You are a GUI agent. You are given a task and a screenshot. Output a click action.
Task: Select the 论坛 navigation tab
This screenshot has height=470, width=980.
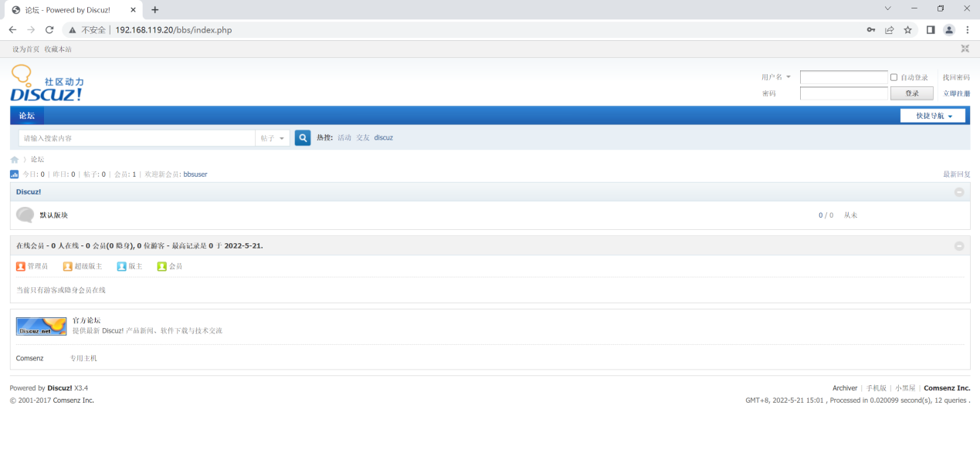(27, 116)
